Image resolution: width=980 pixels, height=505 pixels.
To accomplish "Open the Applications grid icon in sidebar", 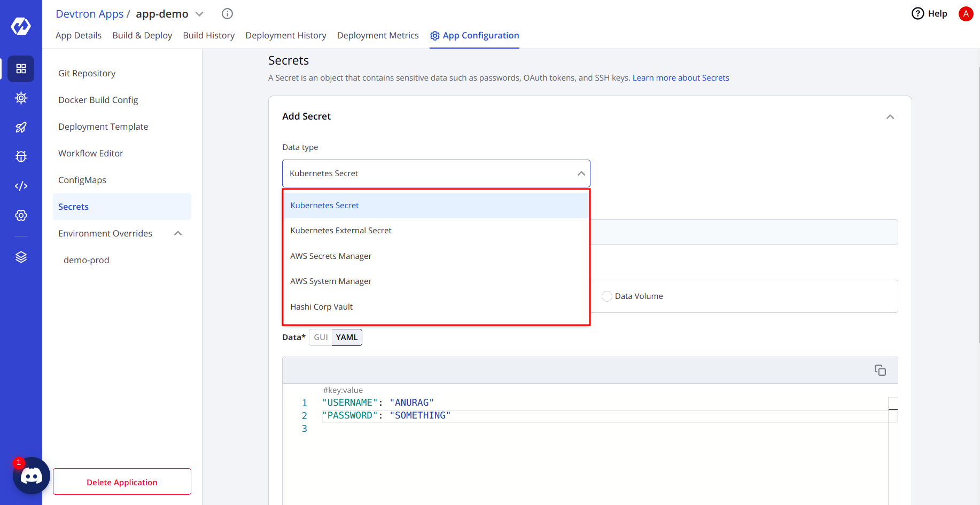I will 21,69.
